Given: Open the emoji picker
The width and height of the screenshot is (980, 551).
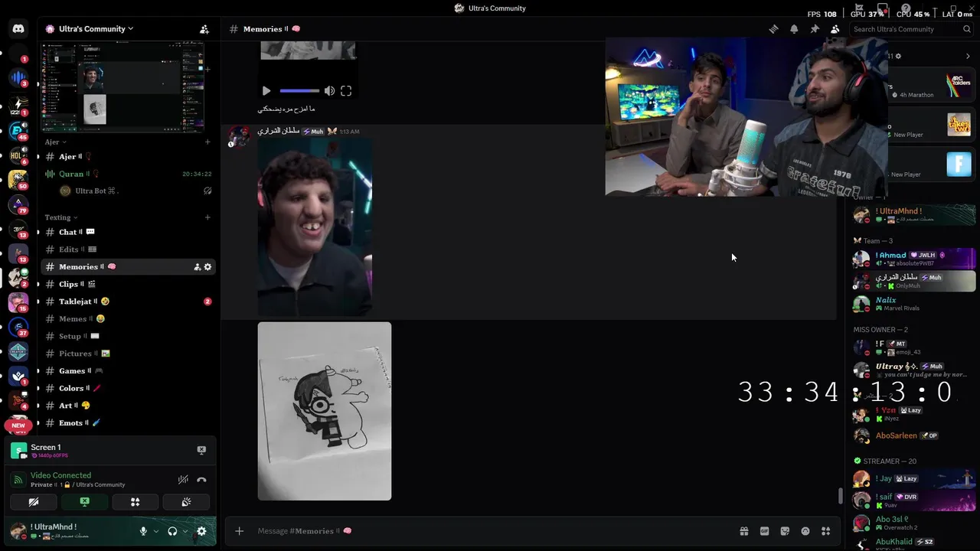Looking at the screenshot, I should (805, 531).
